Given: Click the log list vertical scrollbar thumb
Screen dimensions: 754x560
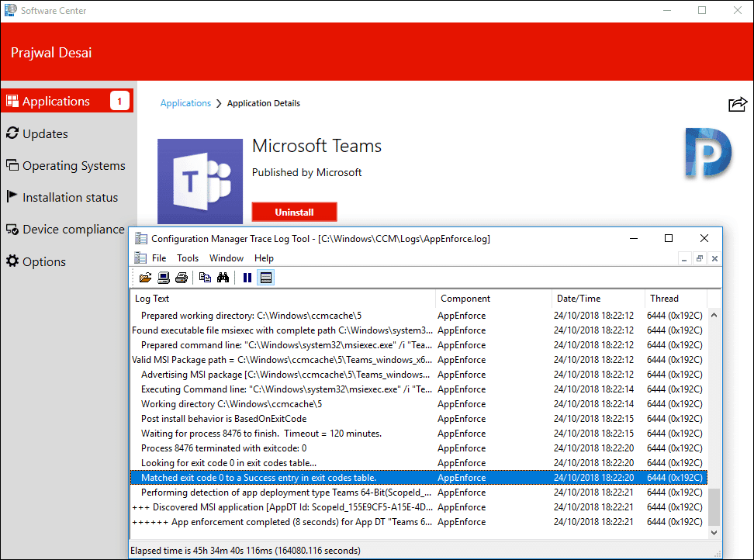Looking at the screenshot, I should [x=714, y=506].
